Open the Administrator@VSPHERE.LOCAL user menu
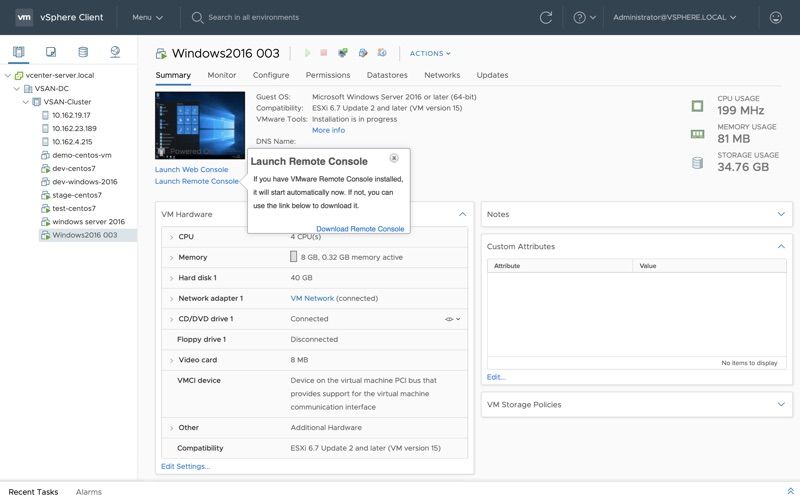 pos(674,17)
